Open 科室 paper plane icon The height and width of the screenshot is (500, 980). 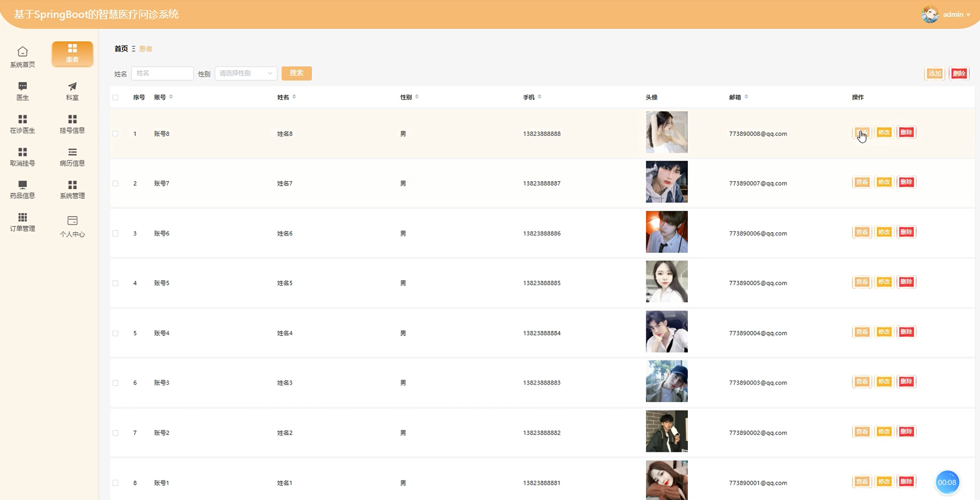72,86
